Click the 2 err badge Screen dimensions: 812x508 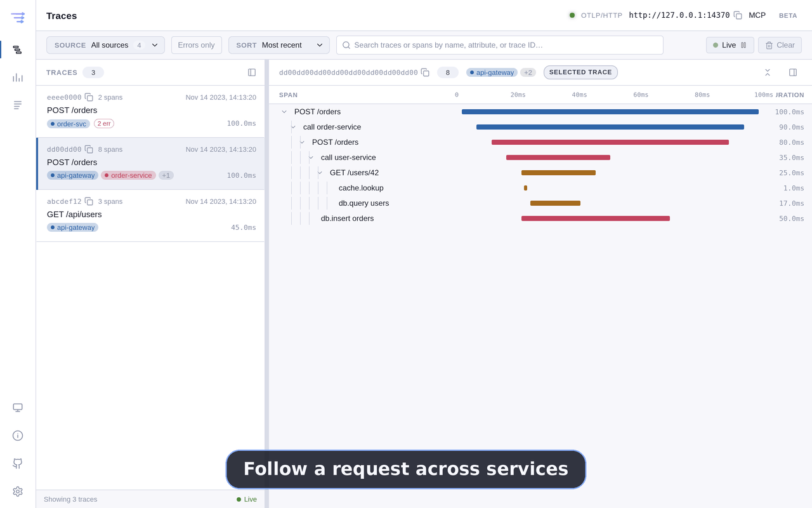(104, 123)
